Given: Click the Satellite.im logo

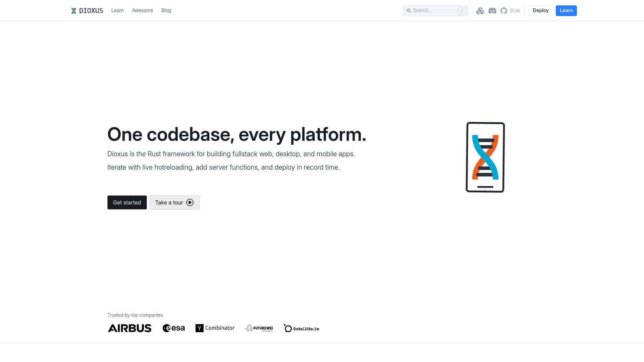Looking at the screenshot, I should [x=302, y=328].
